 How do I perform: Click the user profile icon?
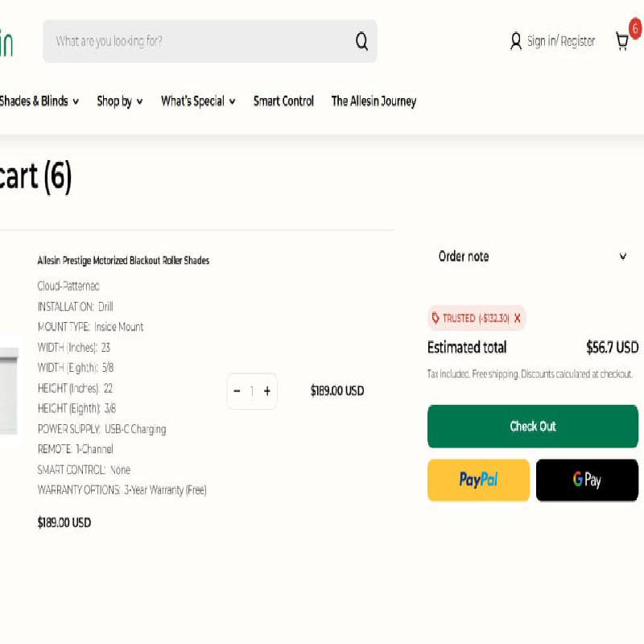coord(516,41)
